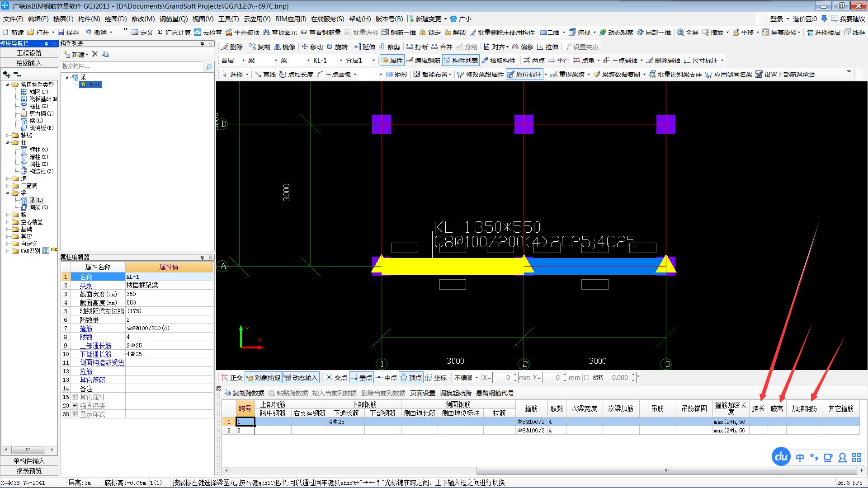Toggle the 属性 properties panel button

(392, 60)
